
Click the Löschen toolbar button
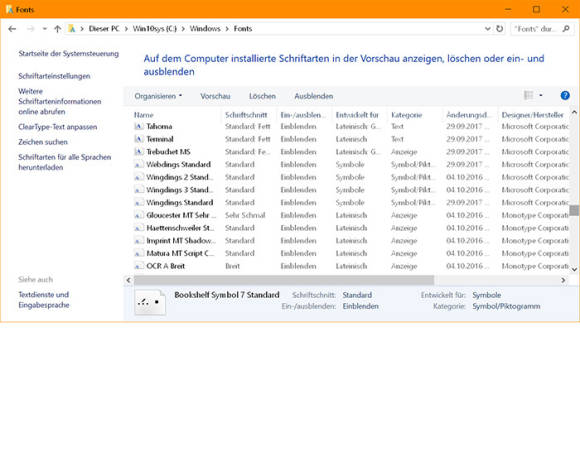(x=262, y=96)
